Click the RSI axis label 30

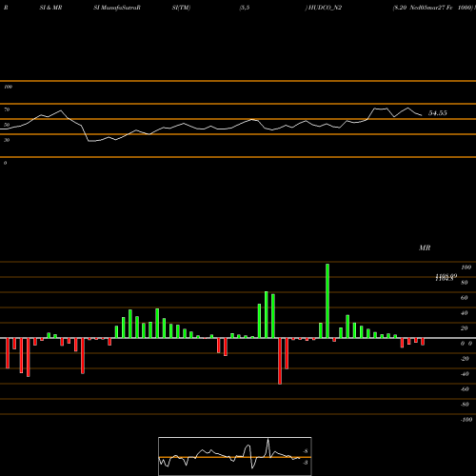tap(7, 140)
